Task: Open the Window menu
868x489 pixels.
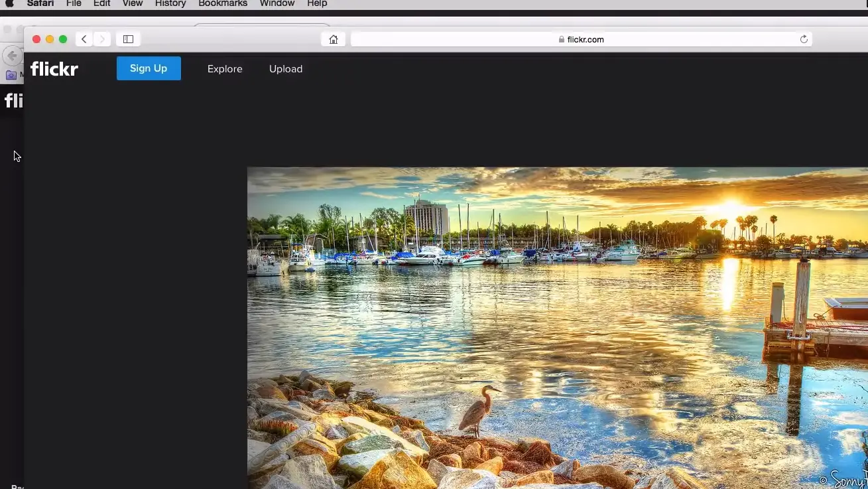Action: coord(277,4)
